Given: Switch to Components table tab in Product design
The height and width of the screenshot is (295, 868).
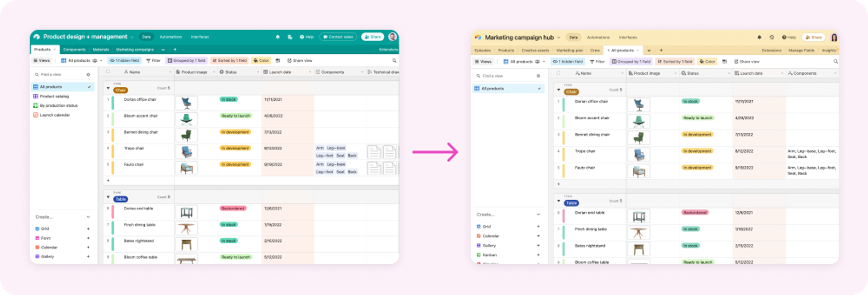Looking at the screenshot, I should click(74, 49).
